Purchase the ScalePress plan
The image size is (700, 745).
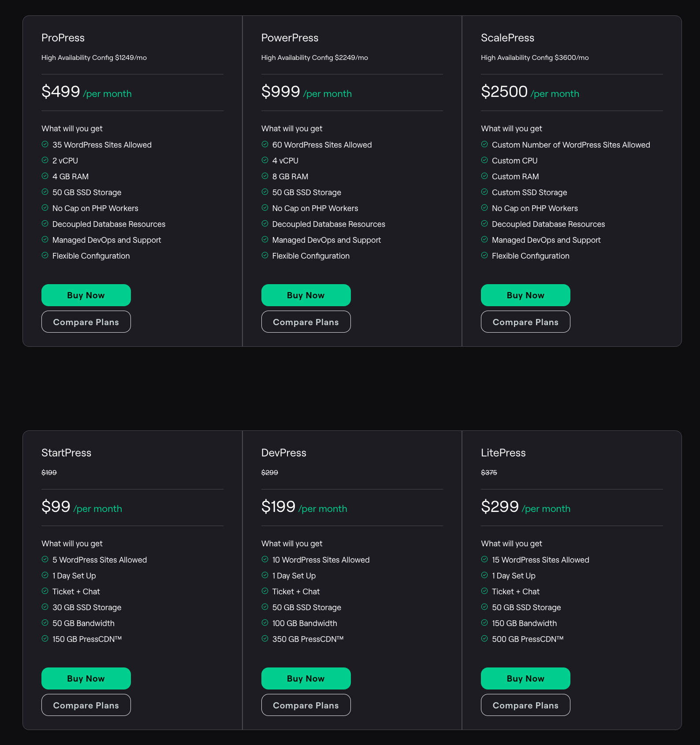pos(525,295)
